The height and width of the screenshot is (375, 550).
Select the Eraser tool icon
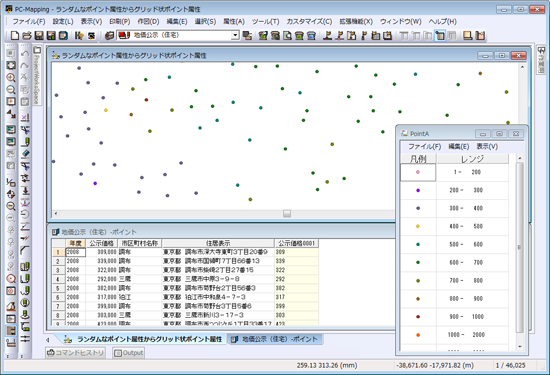[x=25, y=154]
